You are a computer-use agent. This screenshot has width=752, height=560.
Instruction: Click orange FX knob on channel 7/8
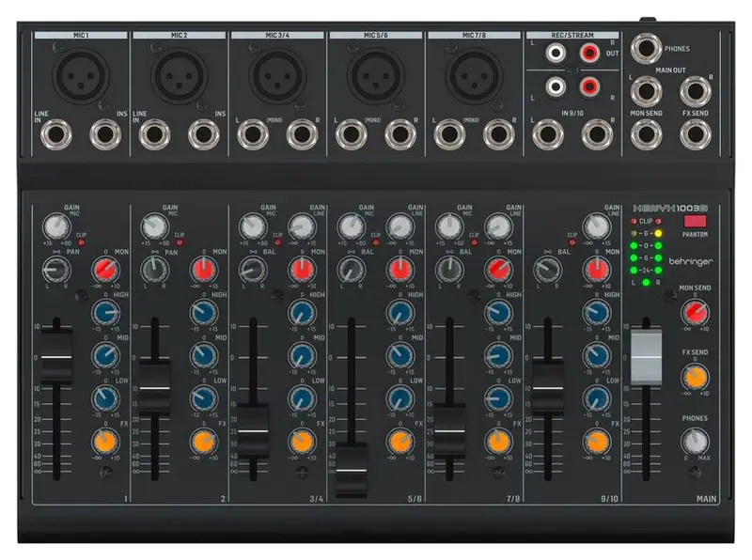click(497, 442)
